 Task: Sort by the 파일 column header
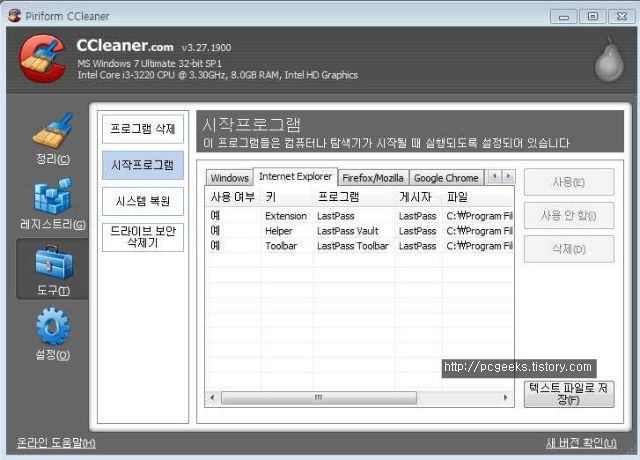pos(478,197)
